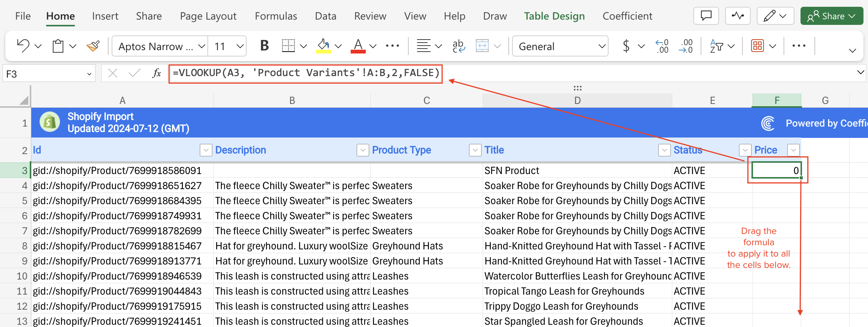This screenshot has width=868, height=327.
Task: Open the Product Type column filter
Action: [x=475, y=150]
